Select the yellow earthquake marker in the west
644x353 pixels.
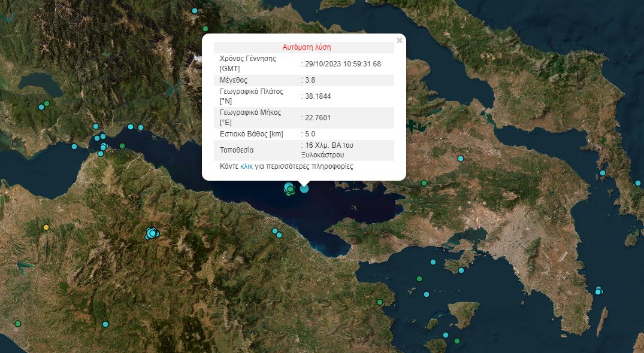click(x=47, y=227)
